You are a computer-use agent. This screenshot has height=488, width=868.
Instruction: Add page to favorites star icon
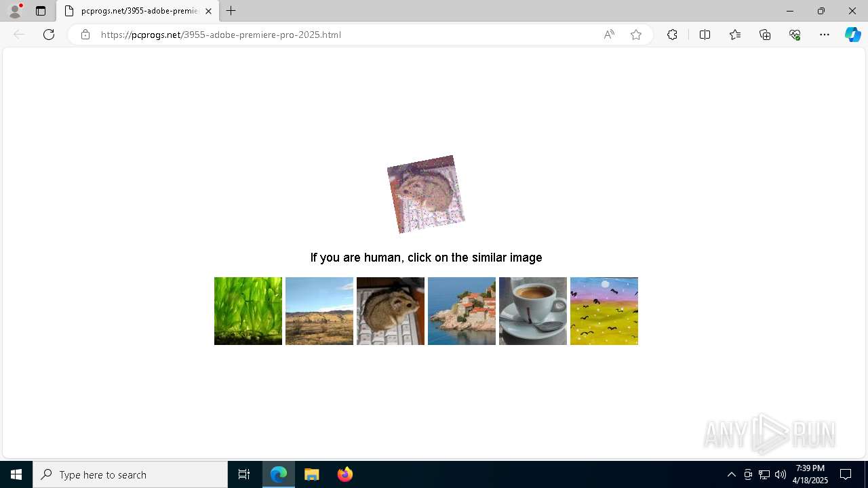click(x=636, y=35)
